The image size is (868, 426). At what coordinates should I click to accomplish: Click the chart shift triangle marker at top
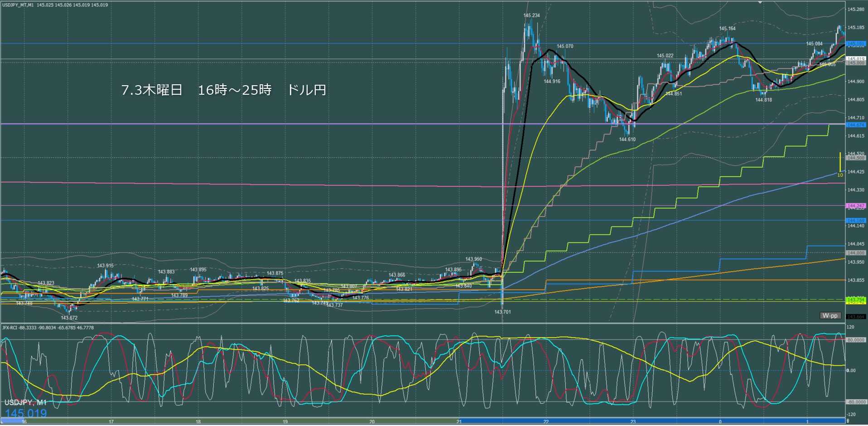(761, 2)
